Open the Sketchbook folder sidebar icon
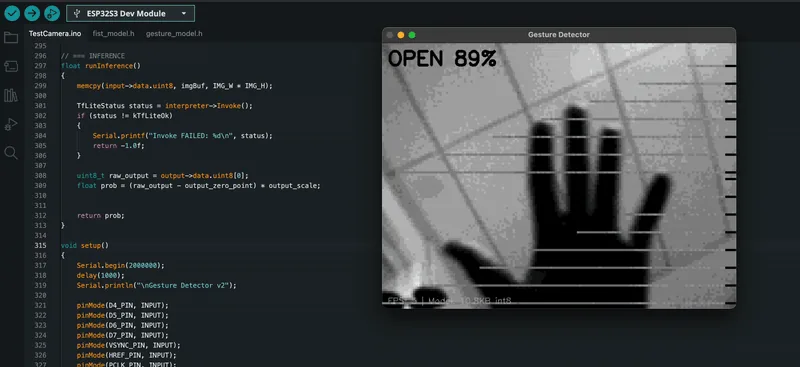The image size is (800, 367). pyautogui.click(x=11, y=37)
